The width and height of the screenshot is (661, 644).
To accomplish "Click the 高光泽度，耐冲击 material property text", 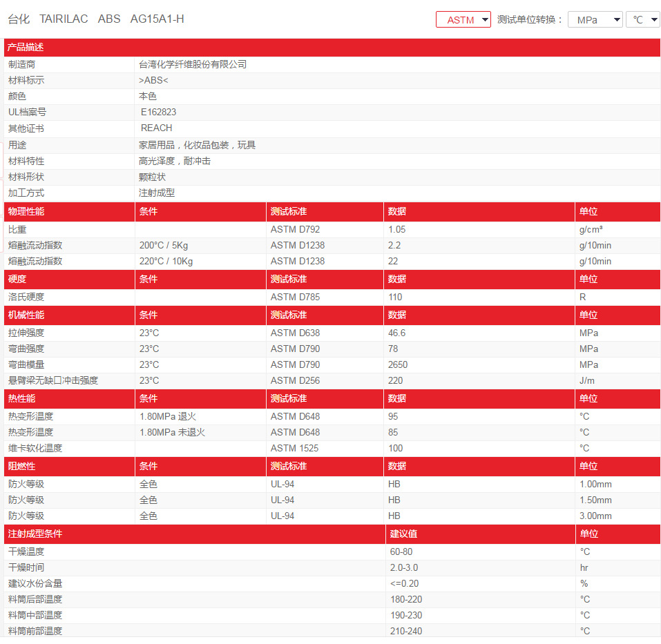I will click(x=175, y=161).
